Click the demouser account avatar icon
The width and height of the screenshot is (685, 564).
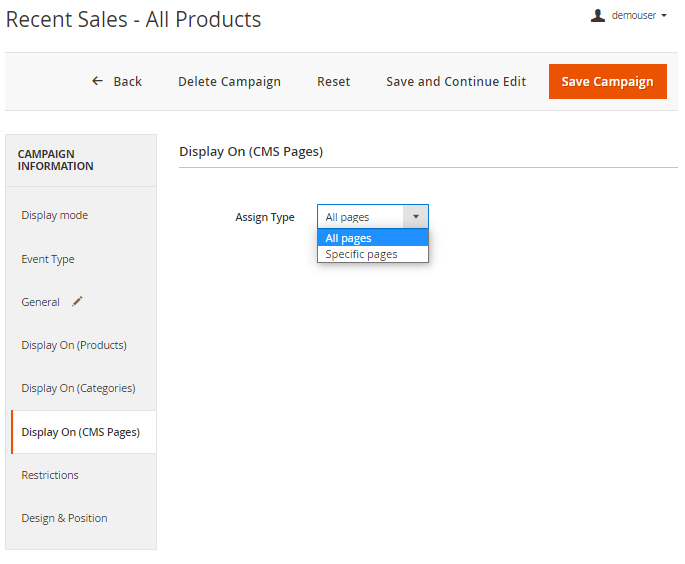(x=598, y=16)
